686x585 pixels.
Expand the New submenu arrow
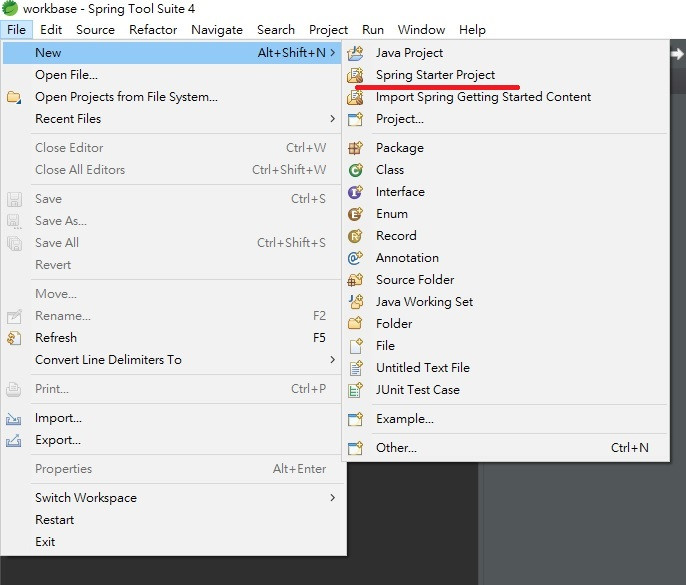pos(333,53)
